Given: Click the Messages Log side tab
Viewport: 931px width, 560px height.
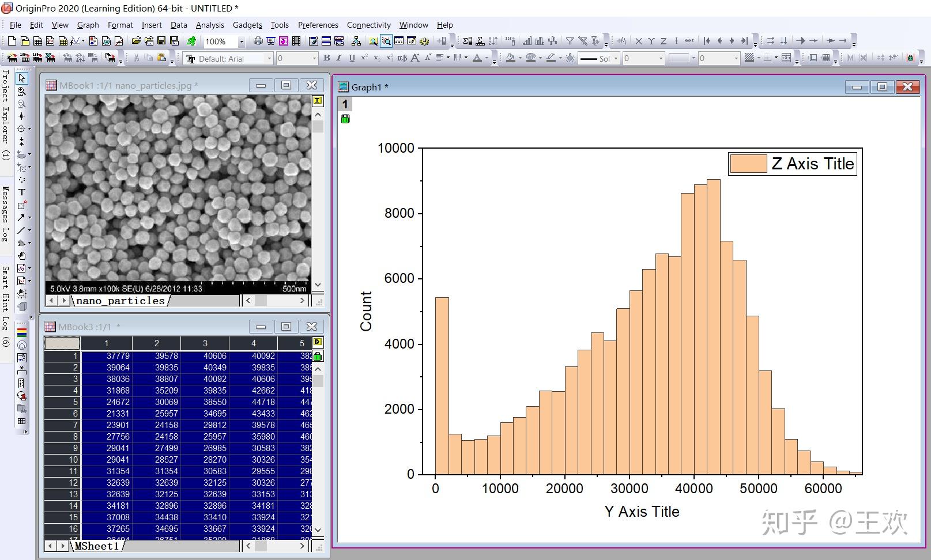Looking at the screenshot, I should [6, 213].
